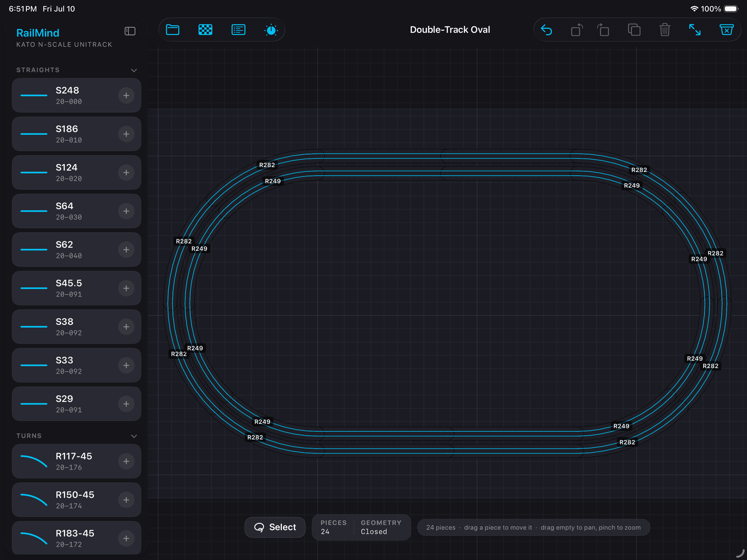Select the top-right R249 curve label
Screen dimensions: 747x560
tap(632, 185)
